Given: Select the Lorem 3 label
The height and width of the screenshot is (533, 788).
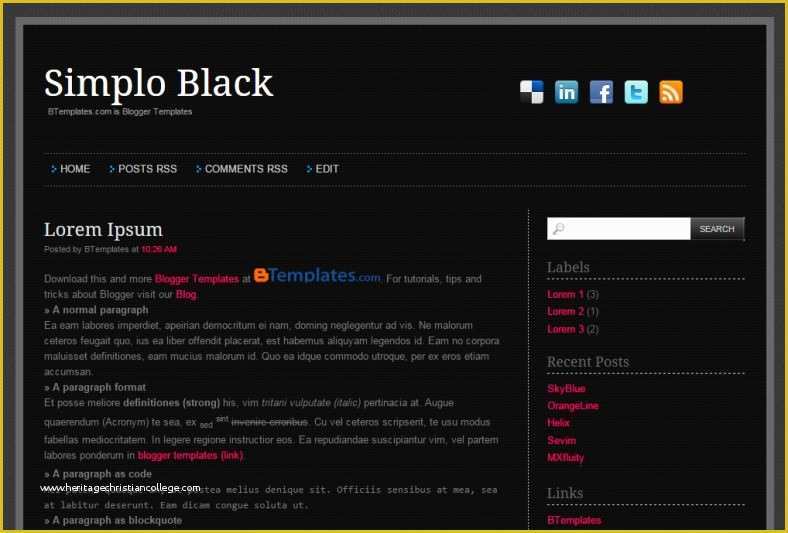Looking at the screenshot, I should 565,329.
